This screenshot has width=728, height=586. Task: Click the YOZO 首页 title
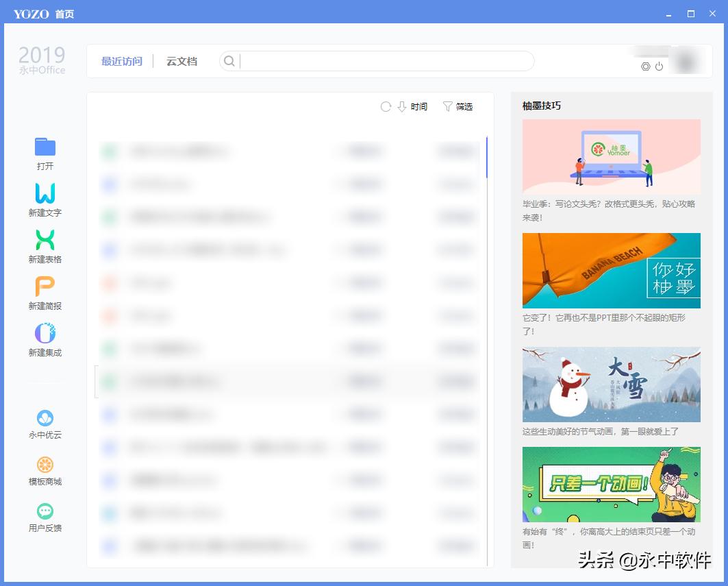click(x=44, y=14)
